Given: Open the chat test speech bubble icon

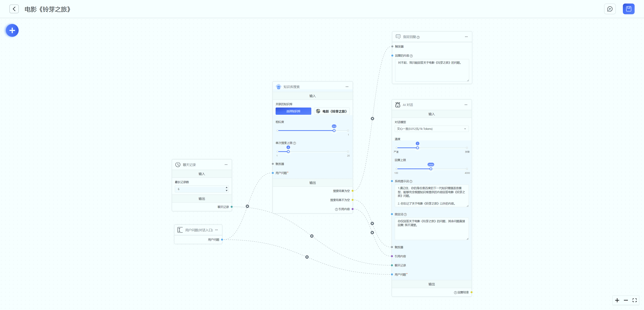Looking at the screenshot, I should tap(610, 9).
